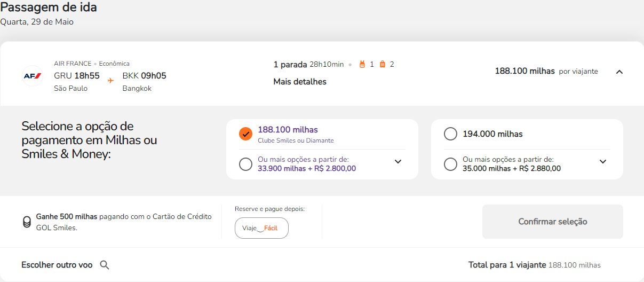Expand more options under 188.100 milhas

pyautogui.click(x=398, y=162)
